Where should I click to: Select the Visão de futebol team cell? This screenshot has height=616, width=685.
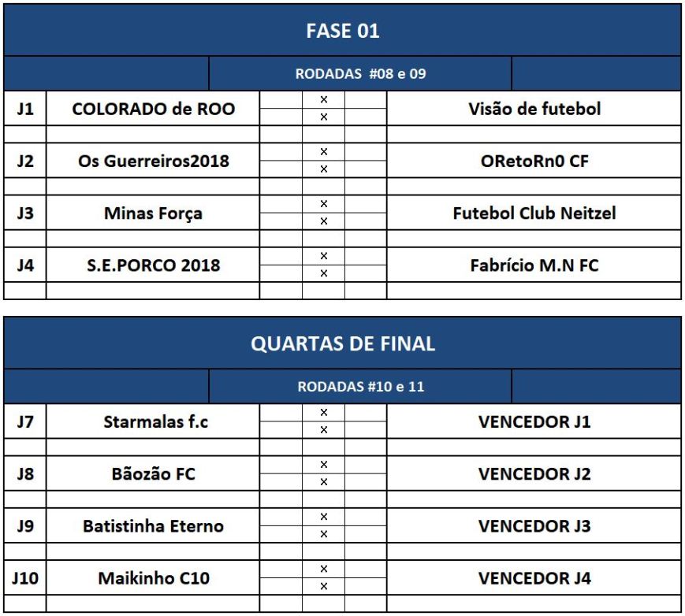point(534,109)
